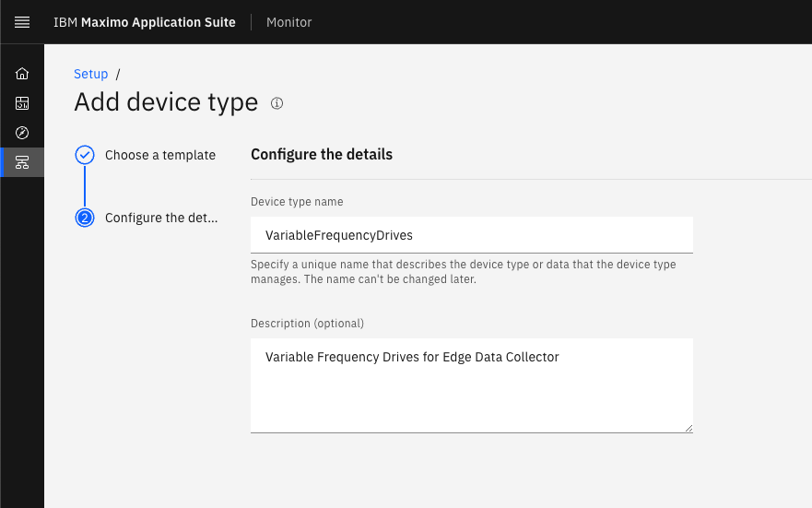The height and width of the screenshot is (508, 812).
Task: Show info tooltip beside Add device type
Action: pyautogui.click(x=277, y=103)
